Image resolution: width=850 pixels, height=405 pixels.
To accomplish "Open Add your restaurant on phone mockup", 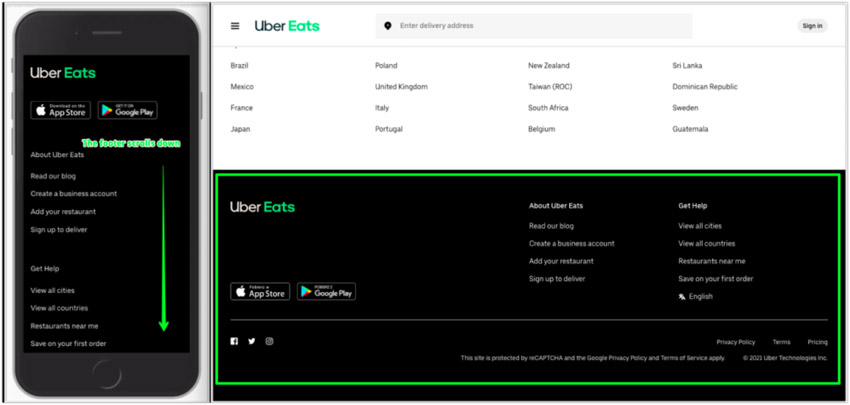I will [x=63, y=212].
